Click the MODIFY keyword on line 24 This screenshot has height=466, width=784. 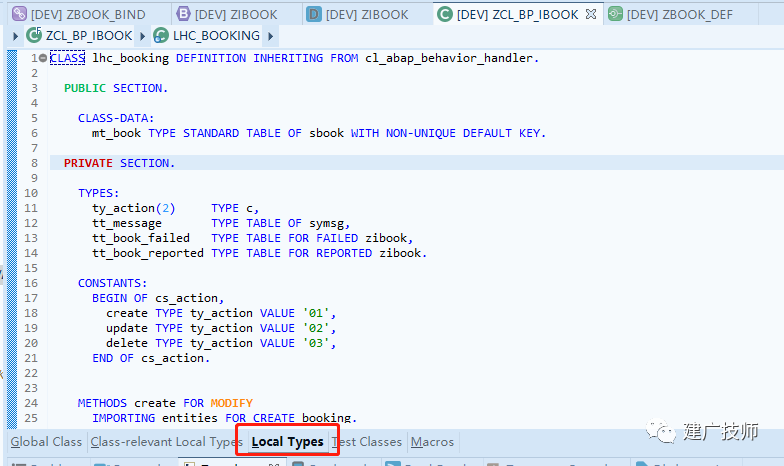232,403
